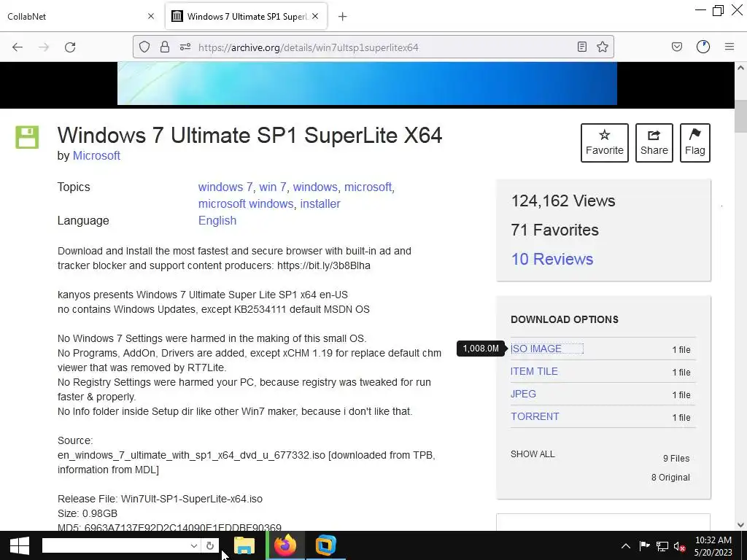Open the 'installer' topic link
747x560 pixels.
320,204
